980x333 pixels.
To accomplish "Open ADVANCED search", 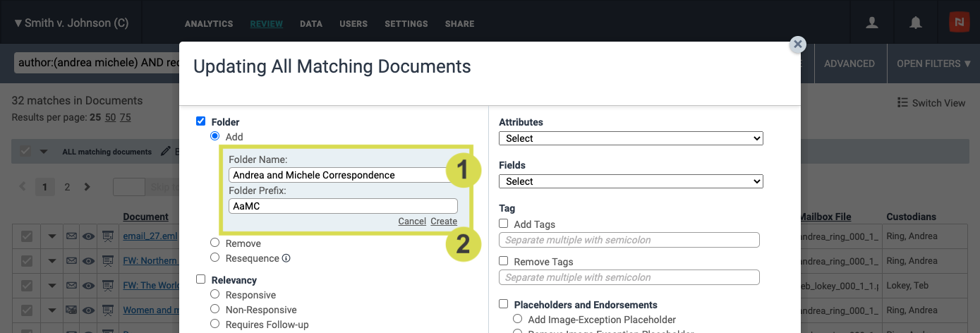I will [x=849, y=63].
